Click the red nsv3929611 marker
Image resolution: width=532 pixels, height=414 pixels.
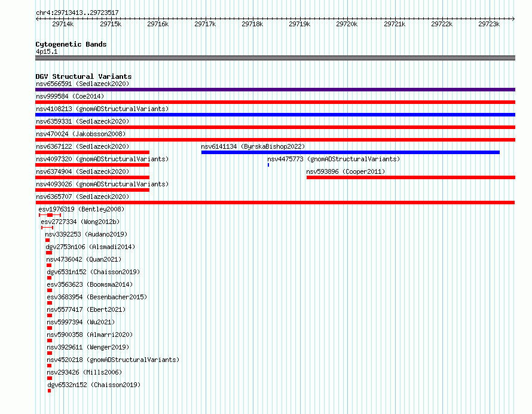click(50, 353)
